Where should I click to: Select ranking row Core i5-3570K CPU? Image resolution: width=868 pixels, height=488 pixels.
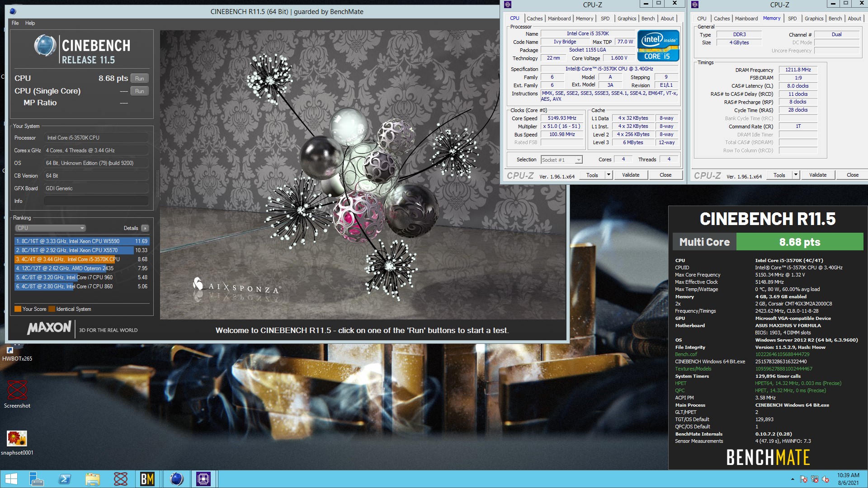[82, 259]
